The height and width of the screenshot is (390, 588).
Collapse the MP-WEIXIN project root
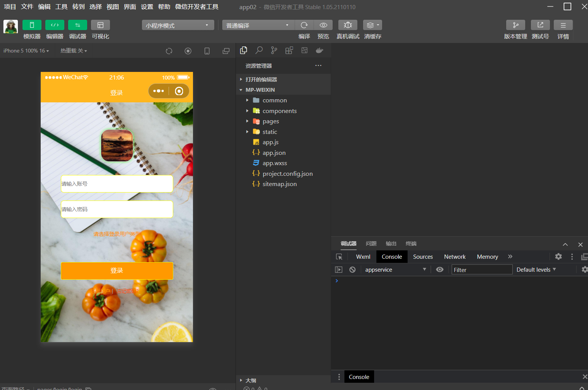[283, 90]
